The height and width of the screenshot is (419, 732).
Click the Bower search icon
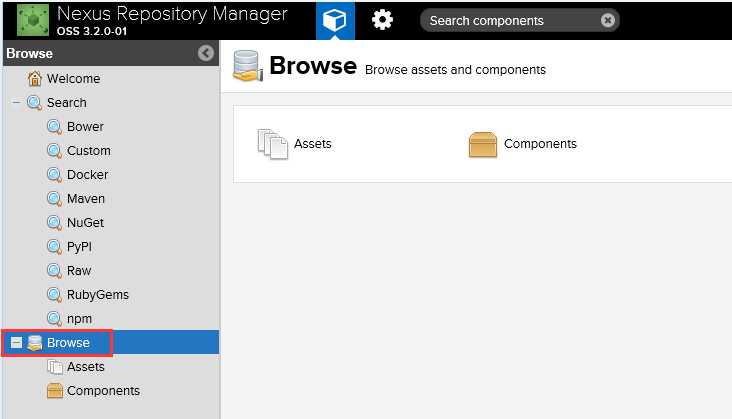[x=55, y=126]
